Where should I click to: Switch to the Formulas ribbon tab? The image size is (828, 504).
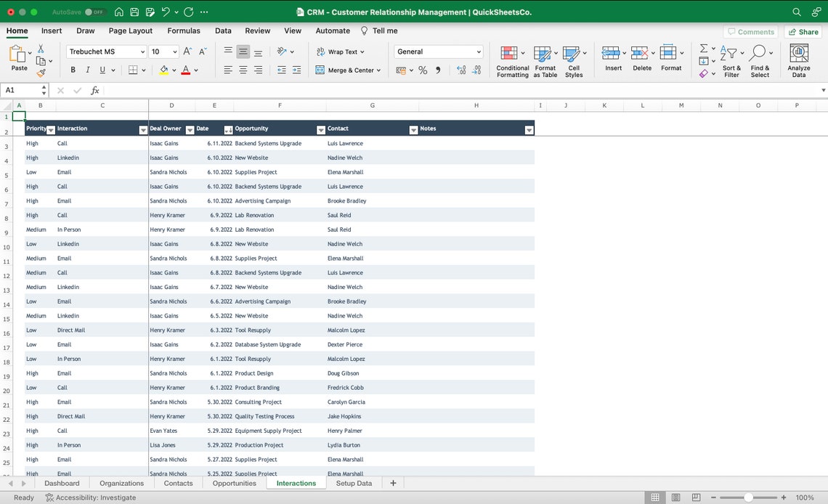coord(183,31)
